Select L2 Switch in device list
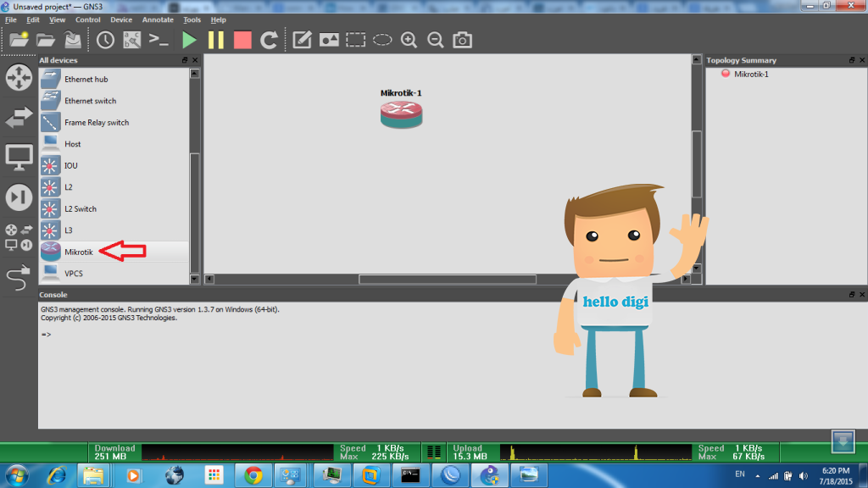The height and width of the screenshot is (488, 868). click(x=114, y=208)
